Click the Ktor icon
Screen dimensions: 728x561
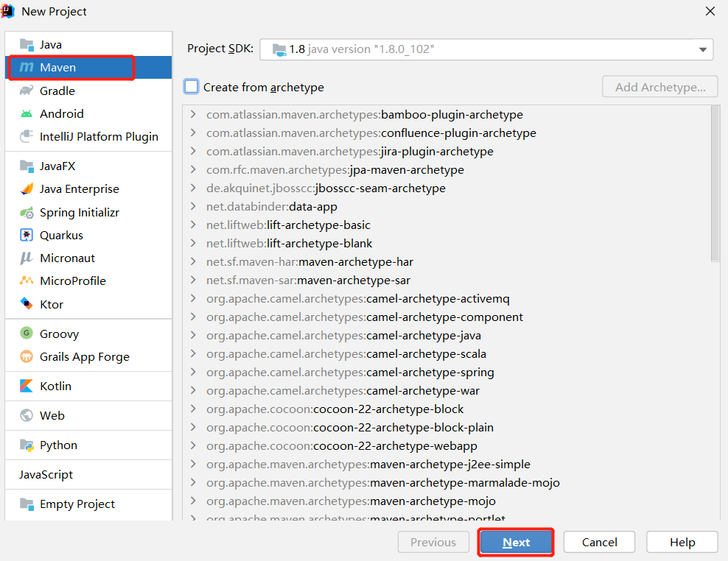coord(27,304)
